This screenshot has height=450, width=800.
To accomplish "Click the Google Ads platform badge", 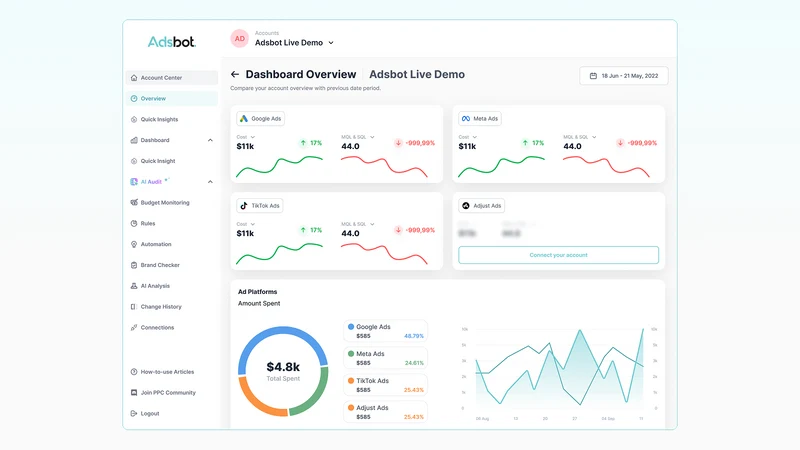I will click(261, 119).
